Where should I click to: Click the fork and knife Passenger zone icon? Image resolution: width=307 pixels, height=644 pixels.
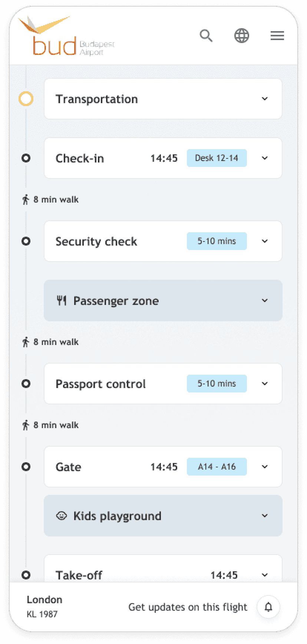click(62, 300)
